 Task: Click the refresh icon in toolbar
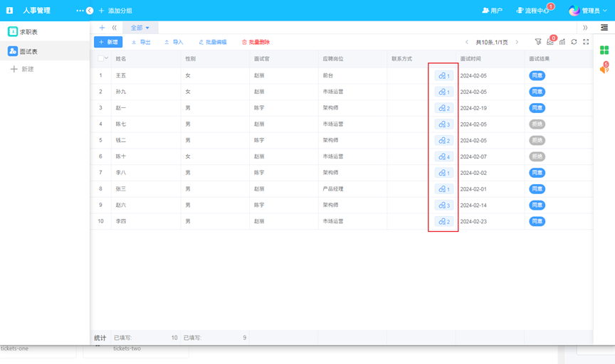(574, 42)
